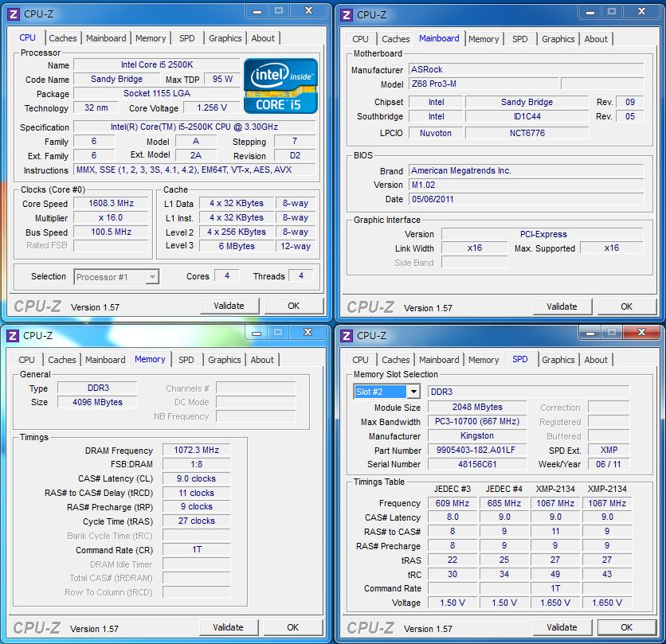Screen dimensions: 666x644
Task: Click the DRAM Frequency 1072.3 MHz field
Action: tap(196, 451)
